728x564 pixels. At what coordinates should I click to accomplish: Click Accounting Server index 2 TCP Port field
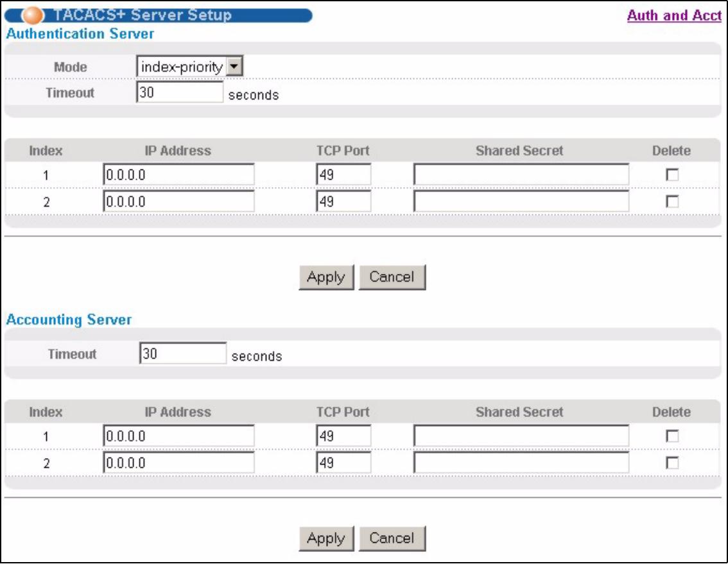[x=343, y=463]
